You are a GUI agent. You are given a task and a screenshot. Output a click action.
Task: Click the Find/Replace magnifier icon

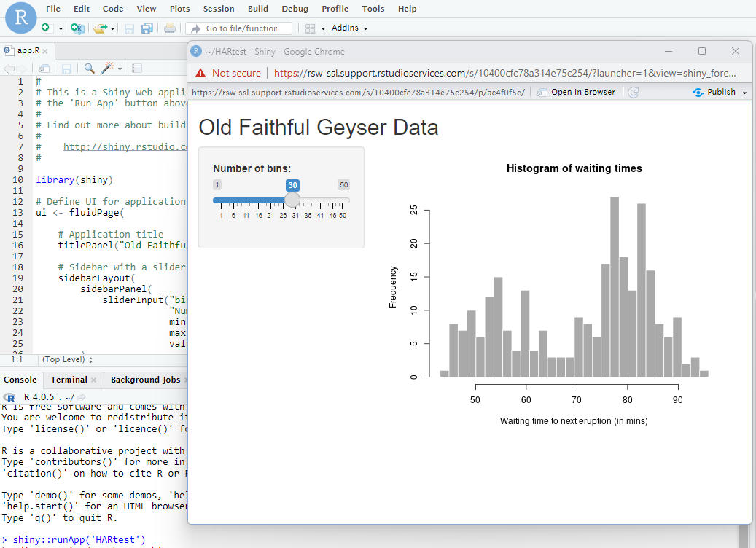coord(89,68)
